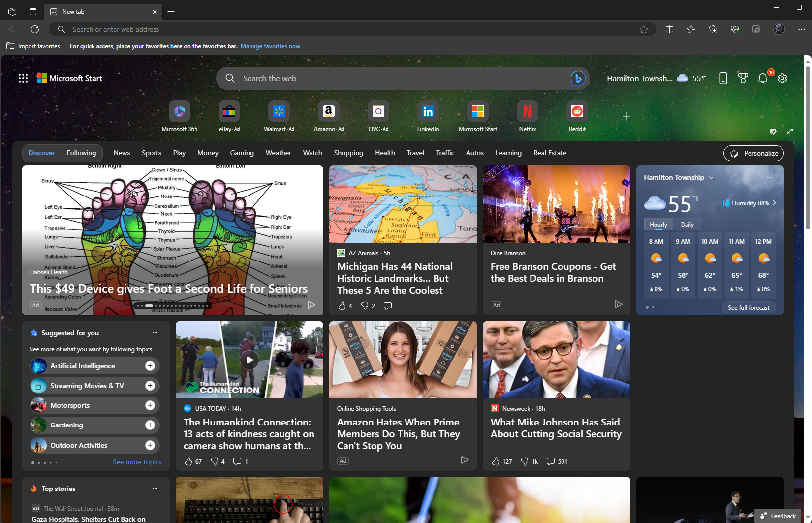
Task: Open the tab actions menu icon
Action: pyautogui.click(x=33, y=11)
